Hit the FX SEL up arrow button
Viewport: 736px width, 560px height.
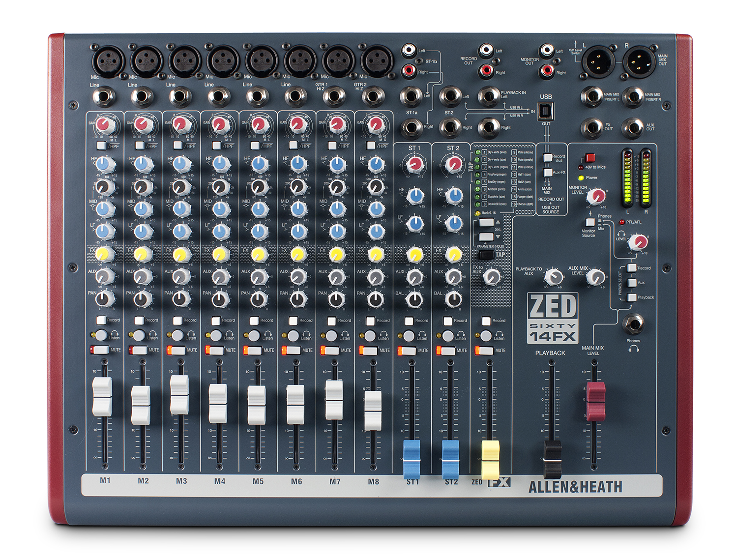[x=487, y=223]
